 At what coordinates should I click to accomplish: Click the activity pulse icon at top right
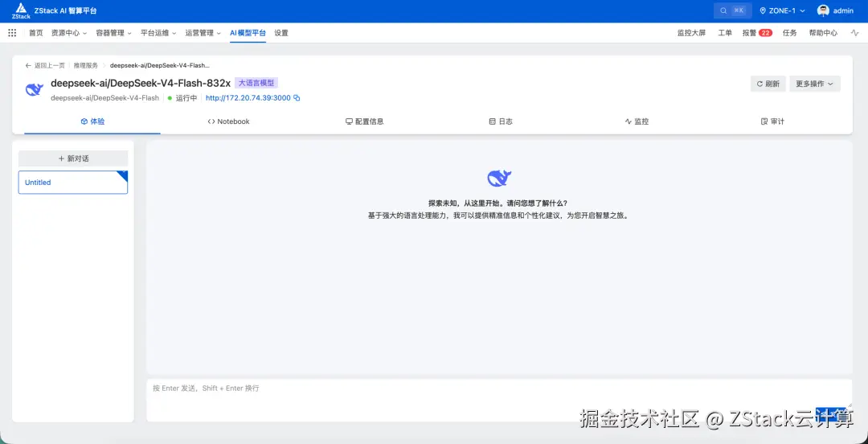tap(854, 33)
